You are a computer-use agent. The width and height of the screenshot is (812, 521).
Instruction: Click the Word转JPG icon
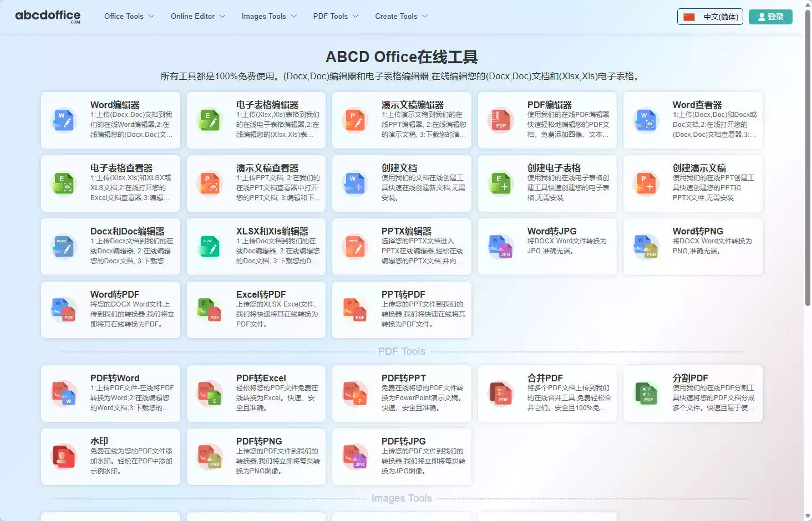pos(501,247)
